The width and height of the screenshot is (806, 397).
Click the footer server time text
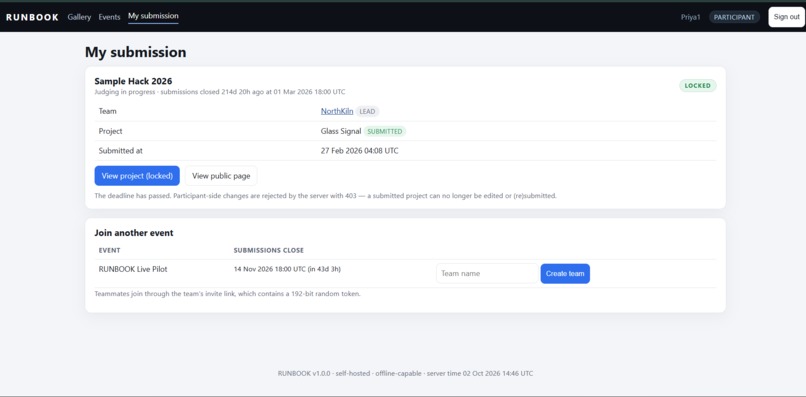(480, 373)
